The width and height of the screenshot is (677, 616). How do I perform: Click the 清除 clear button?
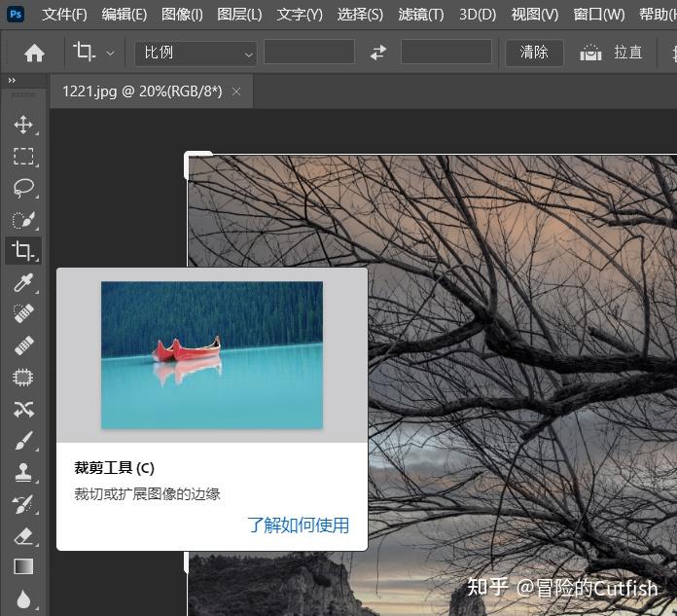[x=534, y=53]
